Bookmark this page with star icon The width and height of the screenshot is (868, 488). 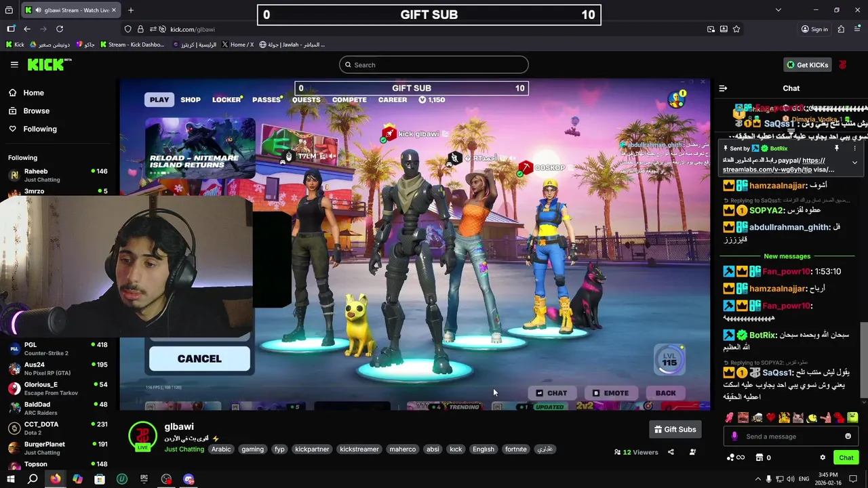[x=736, y=29]
